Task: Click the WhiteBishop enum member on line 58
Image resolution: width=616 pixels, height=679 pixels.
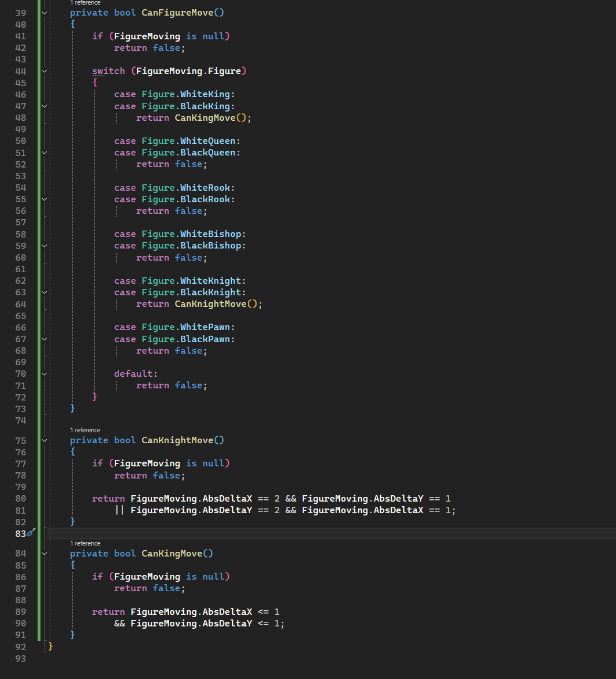Action: 210,234
